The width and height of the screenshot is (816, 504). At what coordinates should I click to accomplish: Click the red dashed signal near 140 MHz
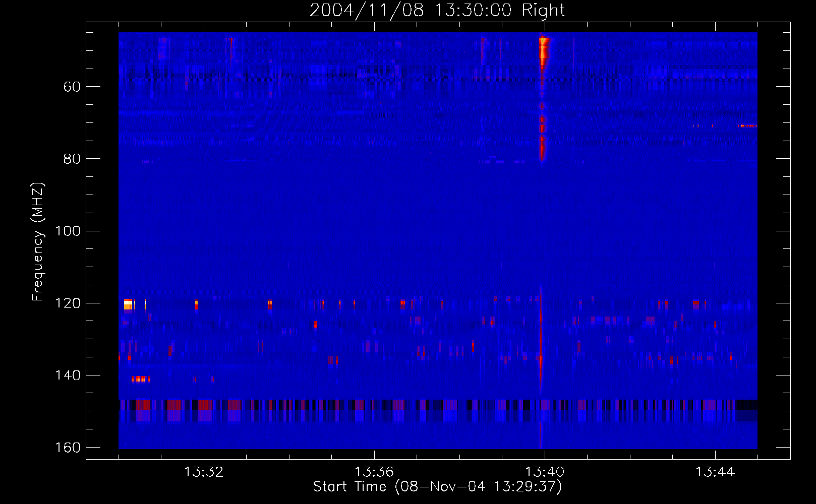(x=141, y=379)
